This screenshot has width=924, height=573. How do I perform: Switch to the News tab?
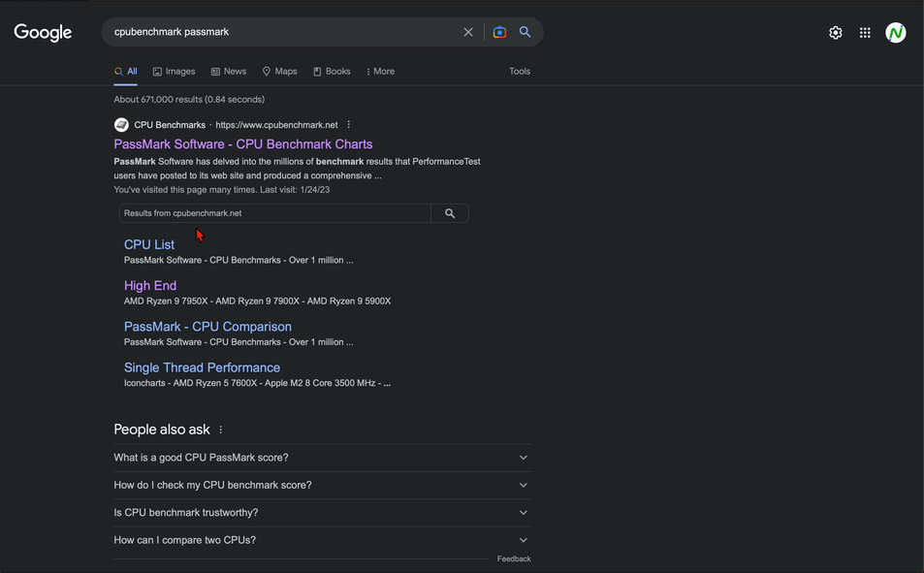point(229,72)
